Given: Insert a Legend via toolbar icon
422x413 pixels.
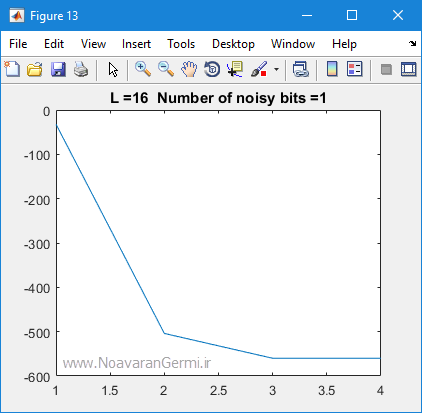Looking at the screenshot, I should coord(355,69).
